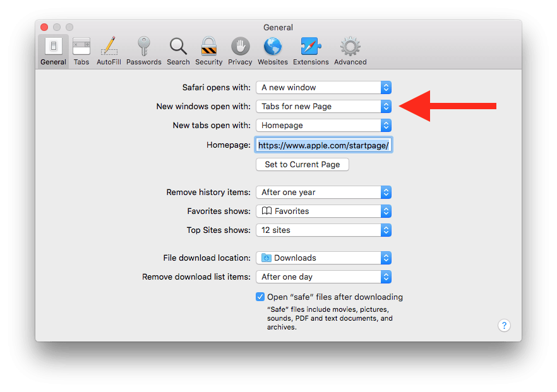557x392 pixels.
Task: Open the Safari opens with dropdown
Action: pos(323,87)
